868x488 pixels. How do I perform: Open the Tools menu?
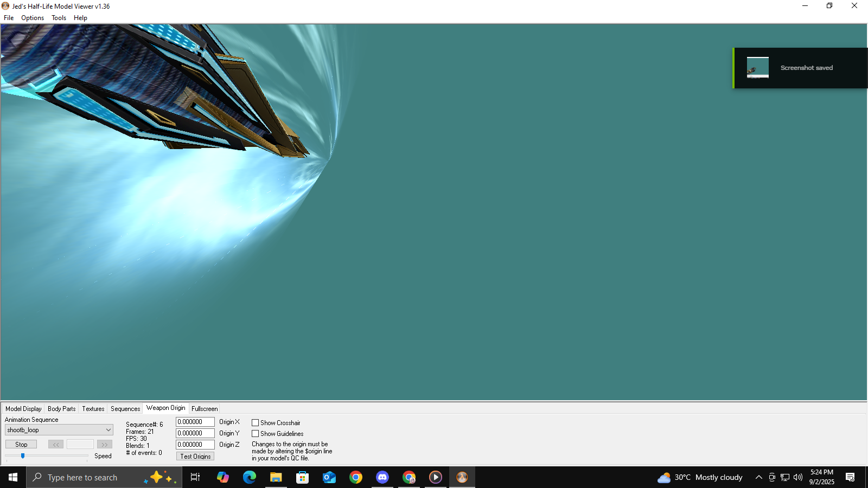(59, 18)
